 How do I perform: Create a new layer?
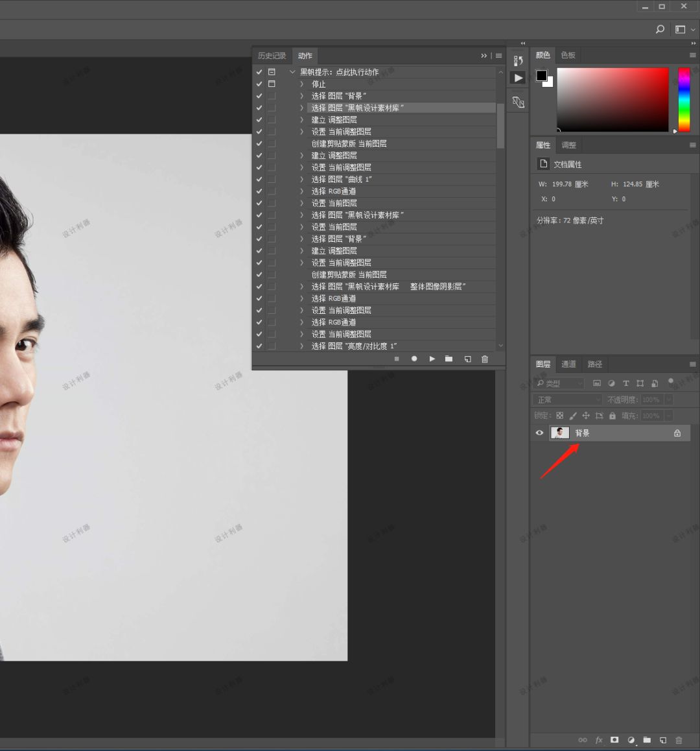coord(662,740)
